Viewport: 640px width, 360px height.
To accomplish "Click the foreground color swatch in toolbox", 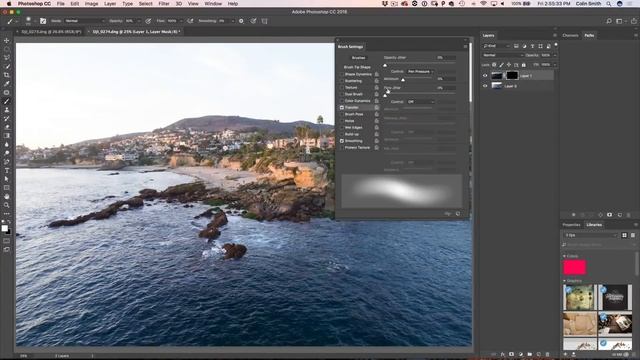I will point(4,228).
